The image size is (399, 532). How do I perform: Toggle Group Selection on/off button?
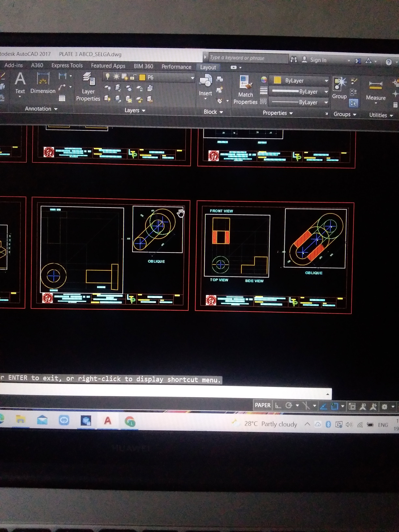click(353, 103)
